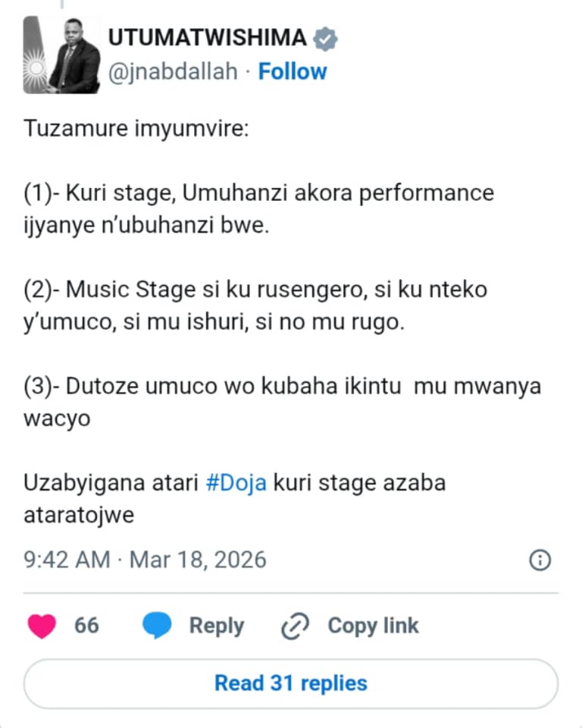Click the 66 likes count
The width and height of the screenshot is (582, 728).
86,626
